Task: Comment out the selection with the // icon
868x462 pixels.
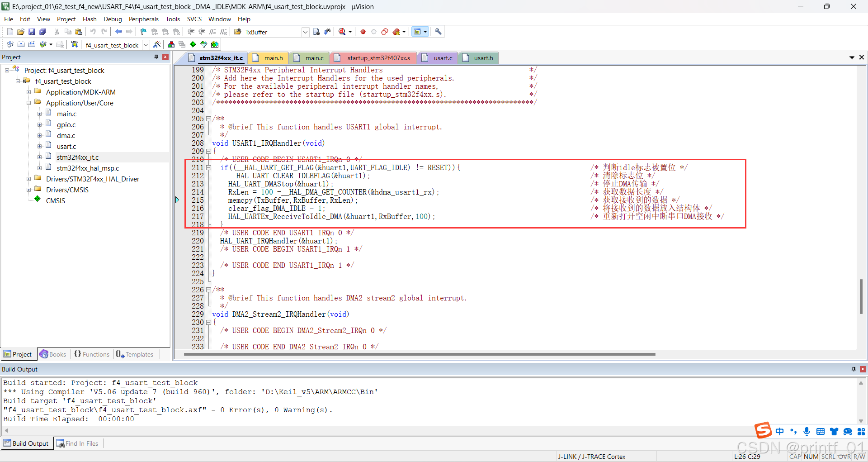Action: pos(212,32)
